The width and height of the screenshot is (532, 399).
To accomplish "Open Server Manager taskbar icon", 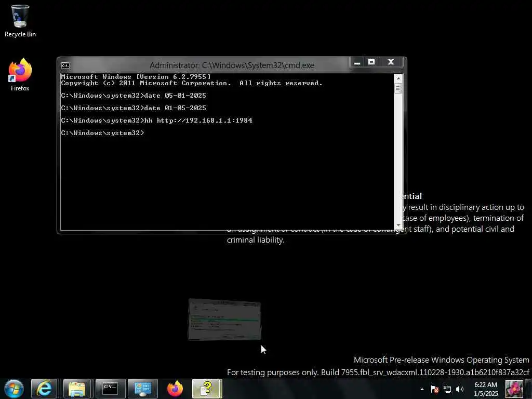I will (143, 389).
